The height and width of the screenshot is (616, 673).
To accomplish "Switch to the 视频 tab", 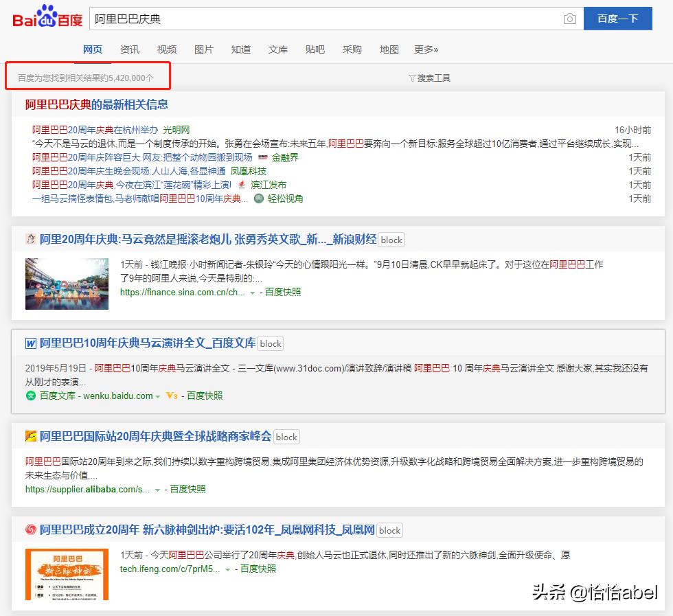I will point(167,49).
